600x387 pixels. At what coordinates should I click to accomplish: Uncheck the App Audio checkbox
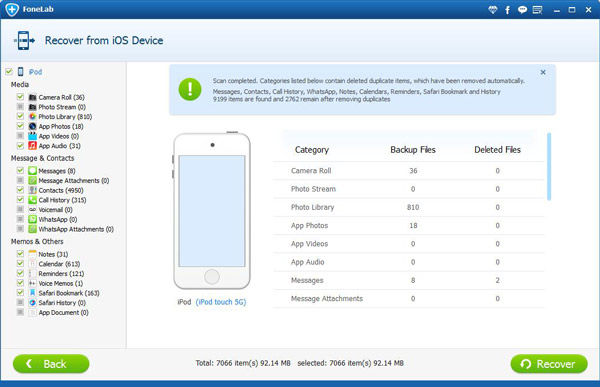20,145
